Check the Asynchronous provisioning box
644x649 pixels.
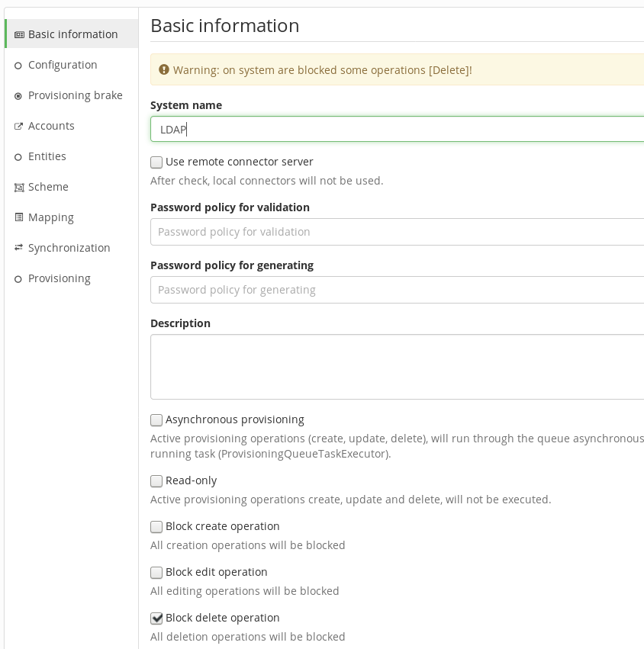156,420
